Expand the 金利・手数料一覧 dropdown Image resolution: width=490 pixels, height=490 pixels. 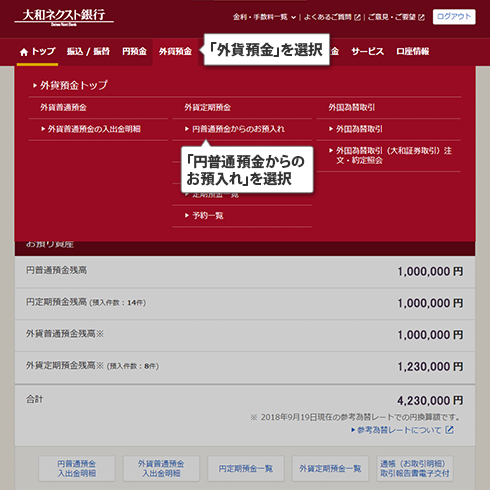pos(264,17)
